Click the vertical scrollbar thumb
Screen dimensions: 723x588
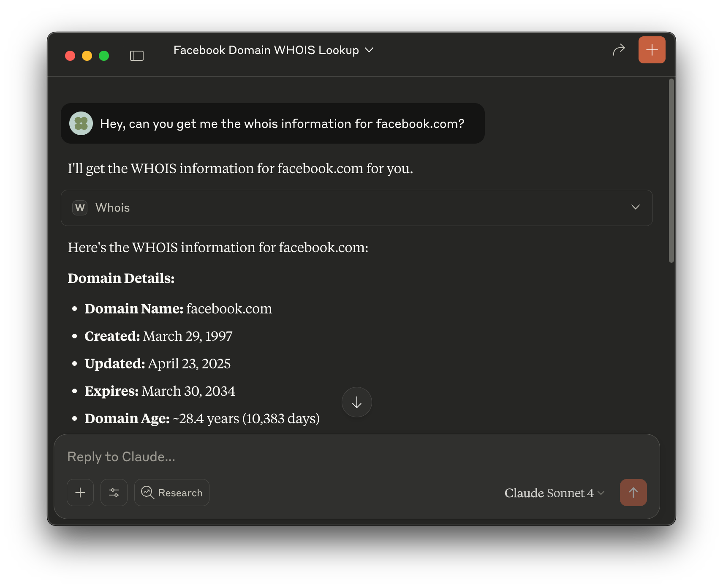click(x=671, y=171)
